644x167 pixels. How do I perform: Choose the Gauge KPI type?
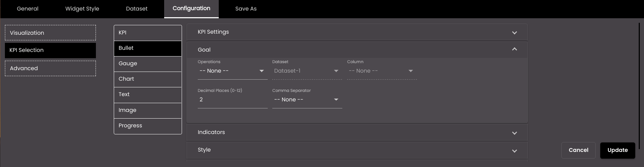[148, 64]
